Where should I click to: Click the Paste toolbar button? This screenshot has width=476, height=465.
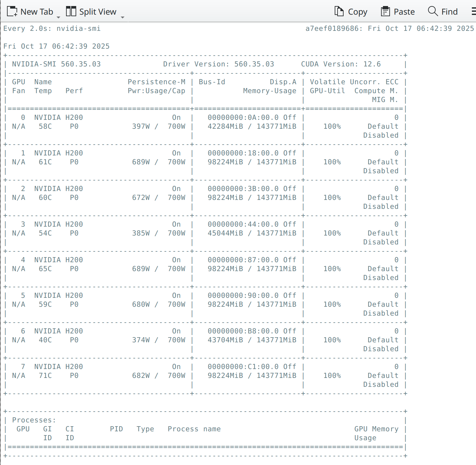coord(398,12)
